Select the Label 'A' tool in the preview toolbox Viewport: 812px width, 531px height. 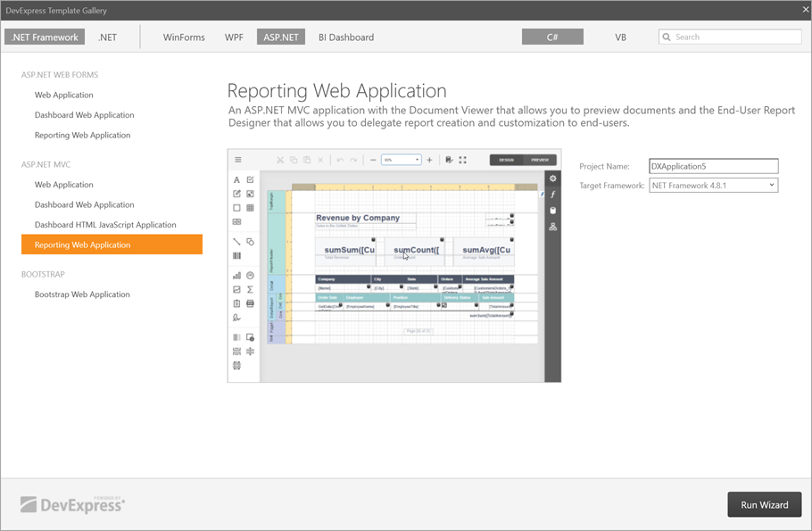pyautogui.click(x=236, y=179)
